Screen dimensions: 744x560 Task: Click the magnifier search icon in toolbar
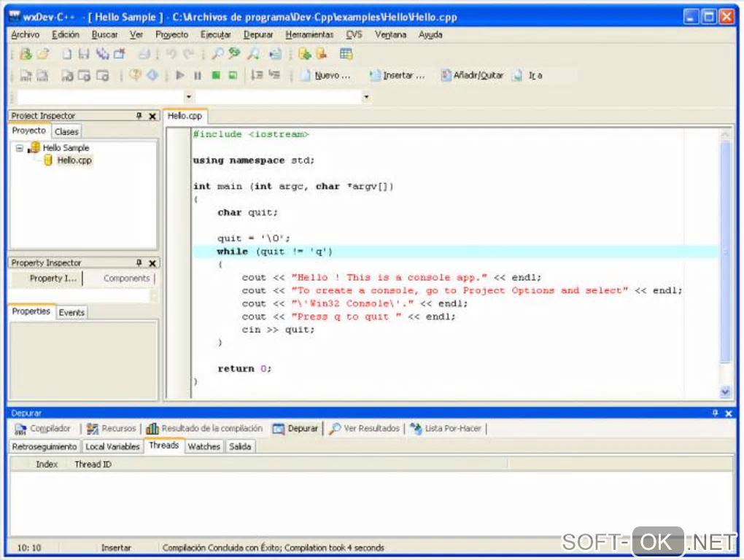point(217,54)
